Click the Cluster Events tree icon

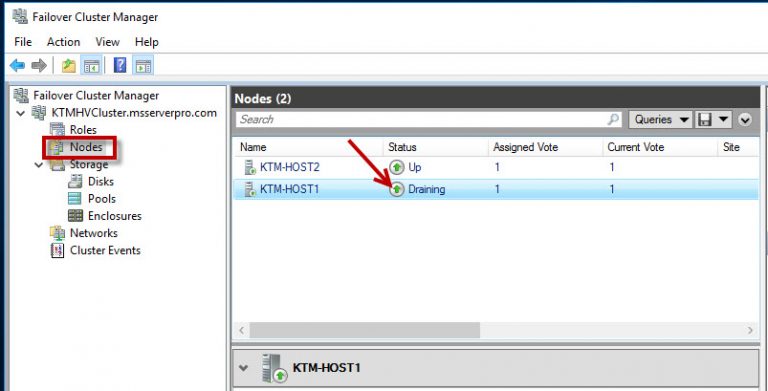pyautogui.click(x=57, y=250)
